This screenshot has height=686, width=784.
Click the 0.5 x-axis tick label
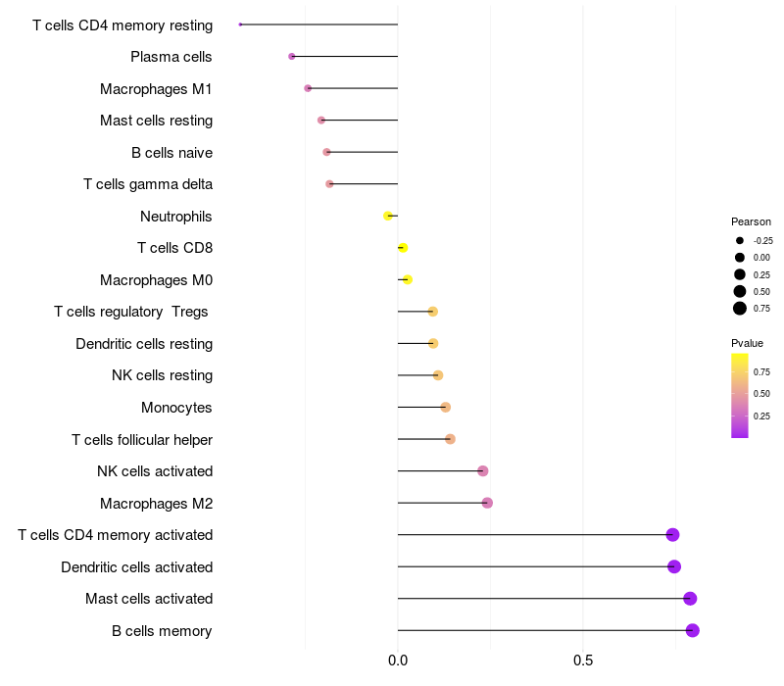pyautogui.click(x=583, y=661)
